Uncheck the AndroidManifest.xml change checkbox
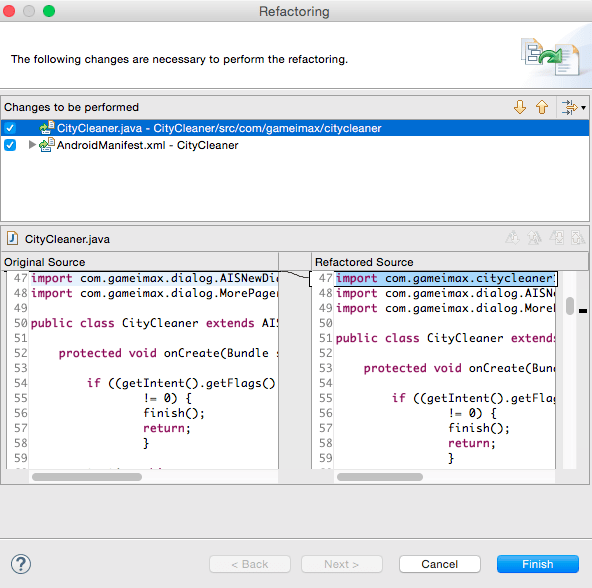This screenshot has width=592, height=588. (10, 145)
